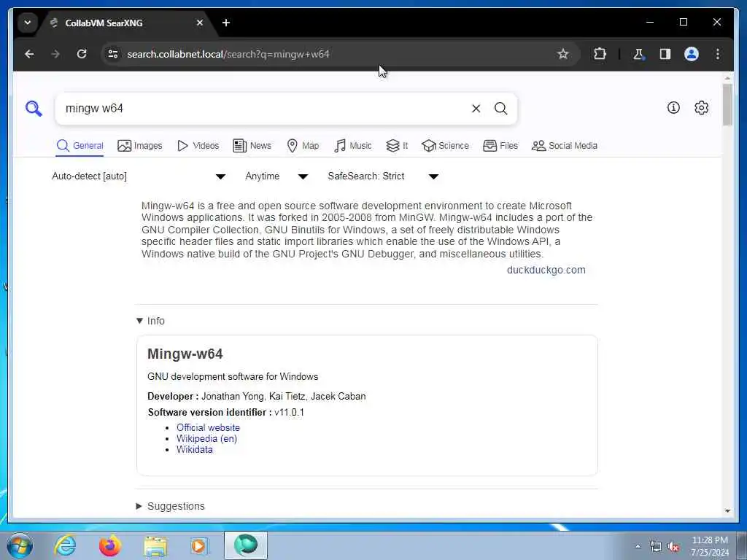Open the Wikipedia (en) link
This screenshot has height=560, width=747.
tap(206, 438)
